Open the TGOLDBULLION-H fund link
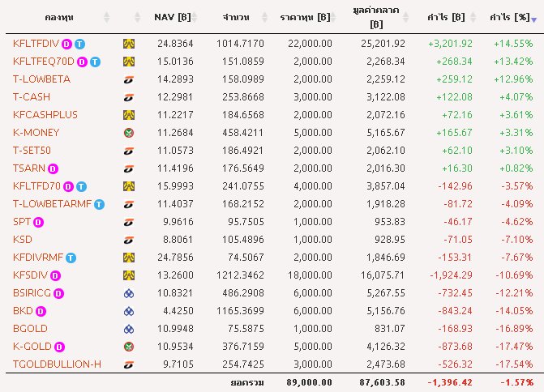The image size is (544, 392). click(x=58, y=364)
